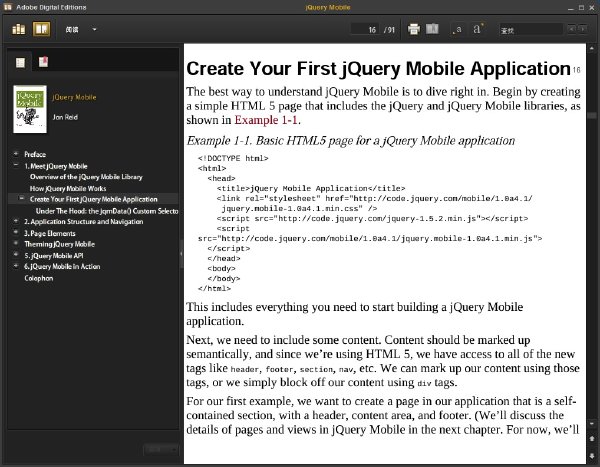600x467 pixels.
Task: Open 3. Page Elements
Action: tap(50, 233)
